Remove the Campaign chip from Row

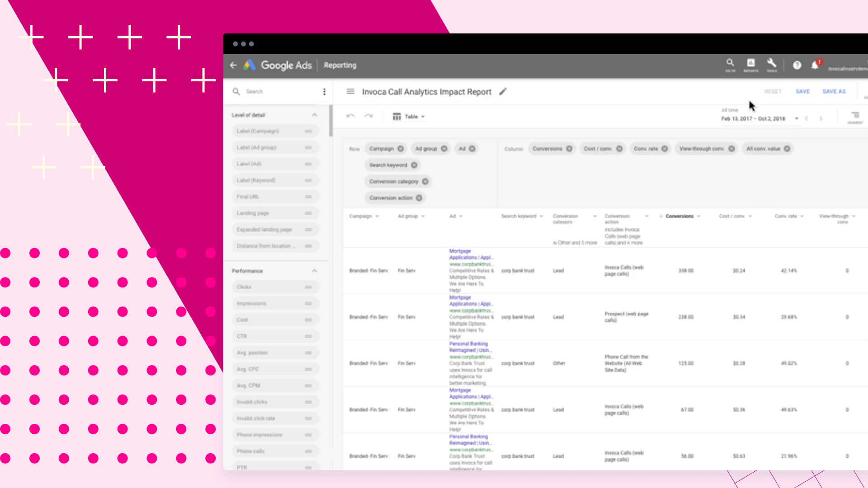[x=401, y=148]
